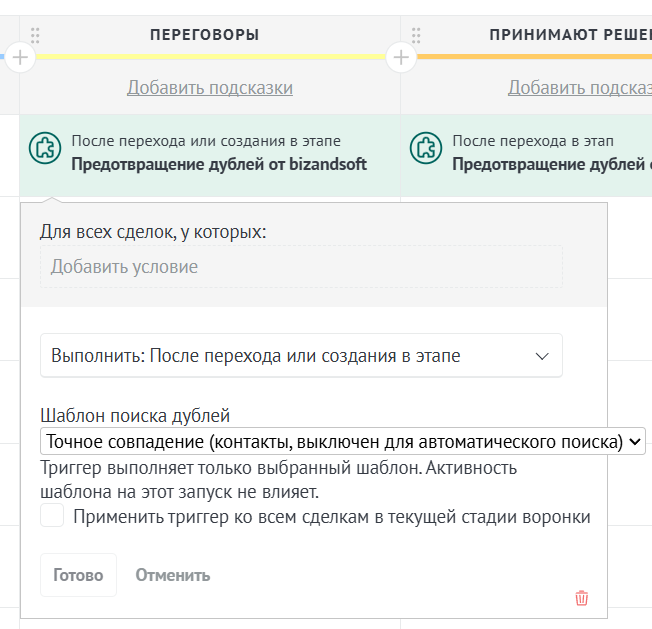Image resolution: width=652 pixels, height=629 pixels.
Task: Click the yellow color line of ПЕРЕГОВОРЫ stage
Action: (210, 57)
